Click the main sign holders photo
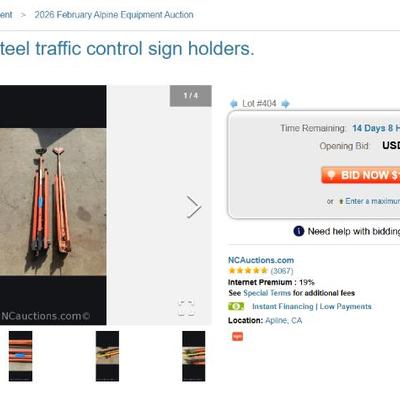400x400 pixels. [53, 205]
